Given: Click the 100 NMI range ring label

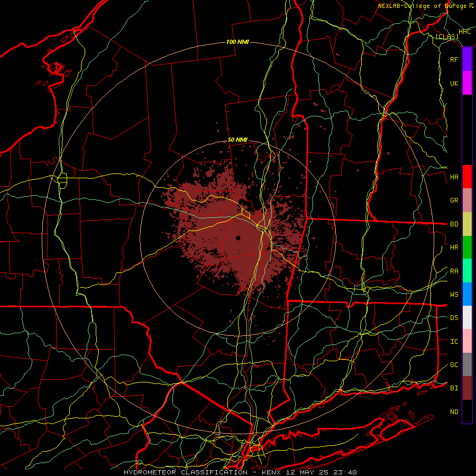Looking at the screenshot, I should 237,42.
